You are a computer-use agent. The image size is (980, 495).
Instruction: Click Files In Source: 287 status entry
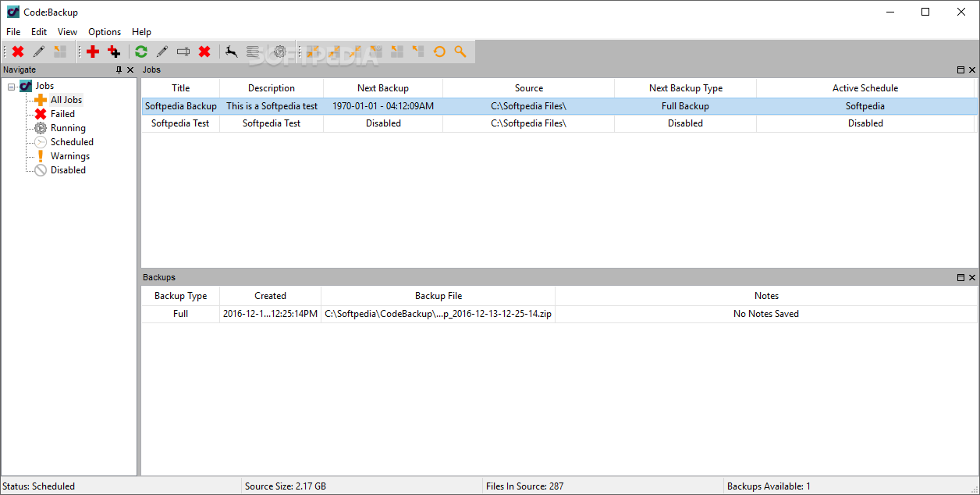pyautogui.click(x=524, y=486)
